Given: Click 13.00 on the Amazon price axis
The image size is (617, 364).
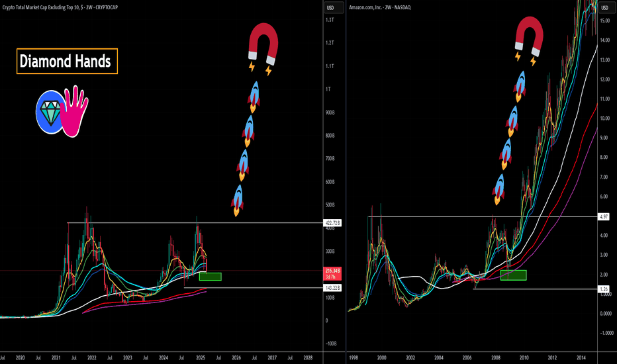Looking at the screenshot, I should [605, 60].
